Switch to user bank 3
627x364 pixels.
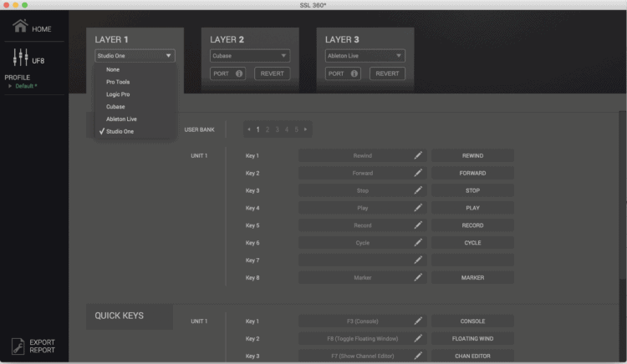277,129
